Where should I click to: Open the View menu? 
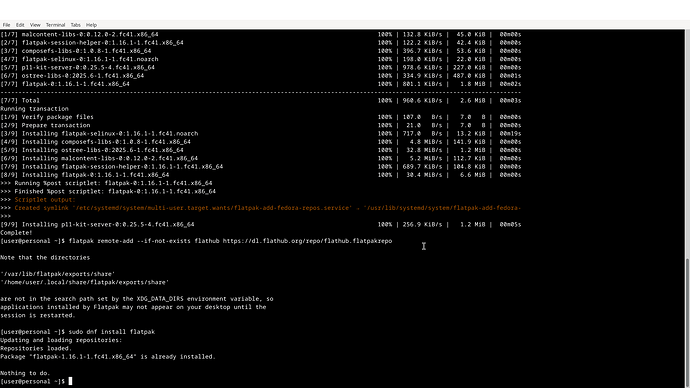click(x=35, y=25)
